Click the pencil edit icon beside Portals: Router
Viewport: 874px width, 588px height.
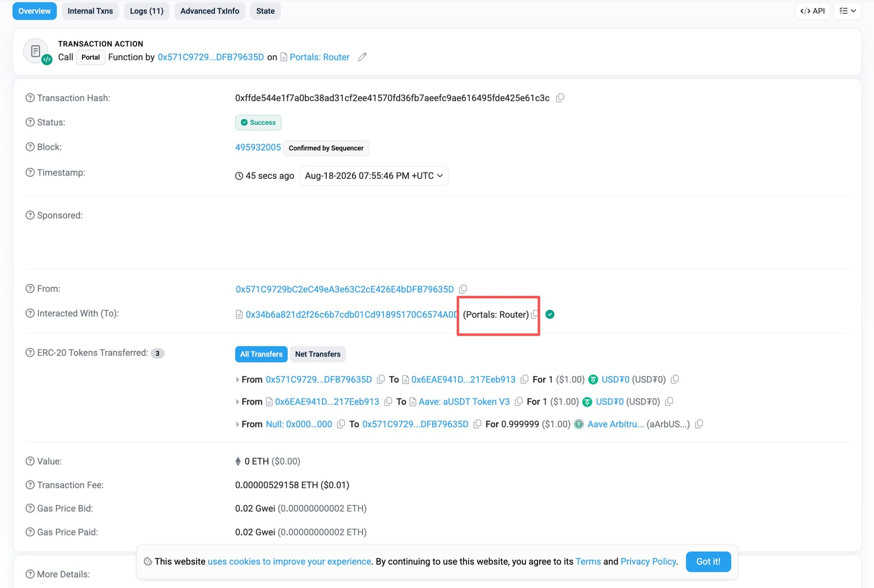(x=362, y=57)
